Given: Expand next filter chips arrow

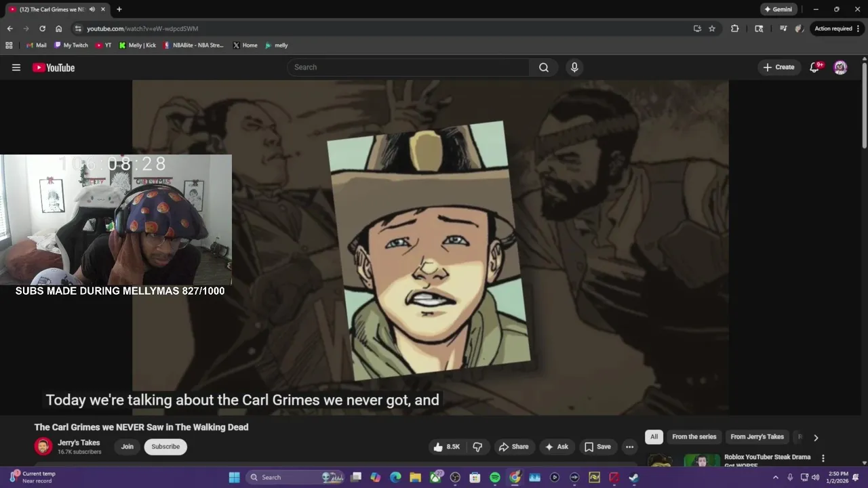Looking at the screenshot, I should pyautogui.click(x=816, y=437).
